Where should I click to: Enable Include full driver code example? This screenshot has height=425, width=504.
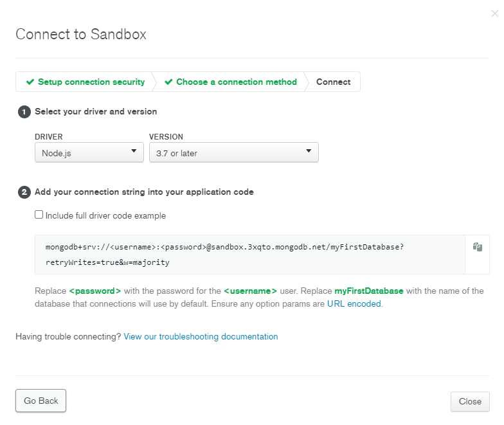[x=39, y=215]
